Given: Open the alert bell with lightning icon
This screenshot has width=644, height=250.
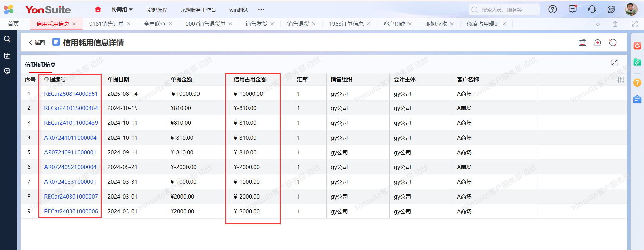Looking at the screenshot, I should click(597, 43).
